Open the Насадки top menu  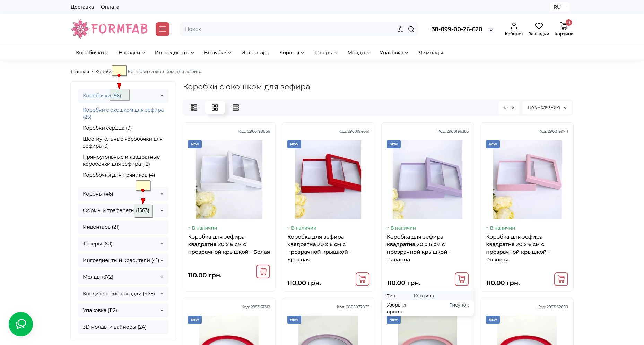(131, 53)
